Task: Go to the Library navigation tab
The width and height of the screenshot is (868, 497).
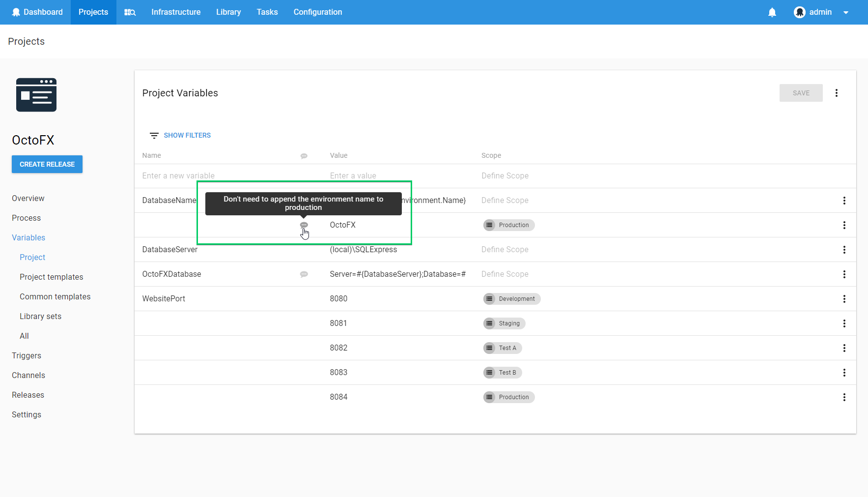Action: click(228, 12)
